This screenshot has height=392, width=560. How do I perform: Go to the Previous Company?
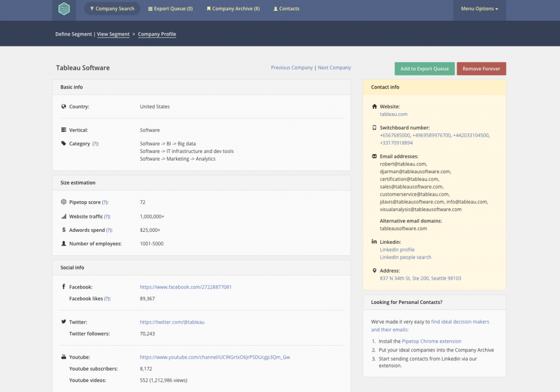[291, 67]
